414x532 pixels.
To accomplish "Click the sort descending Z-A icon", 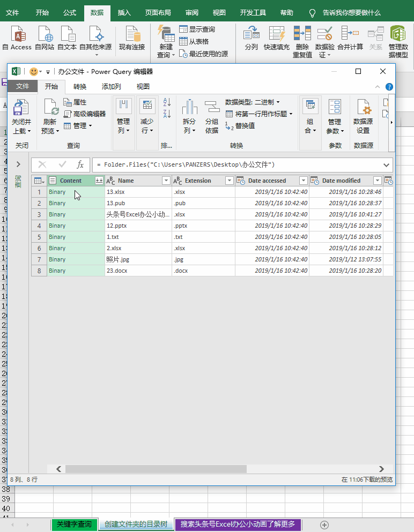I will pyautogui.click(x=167, y=114).
